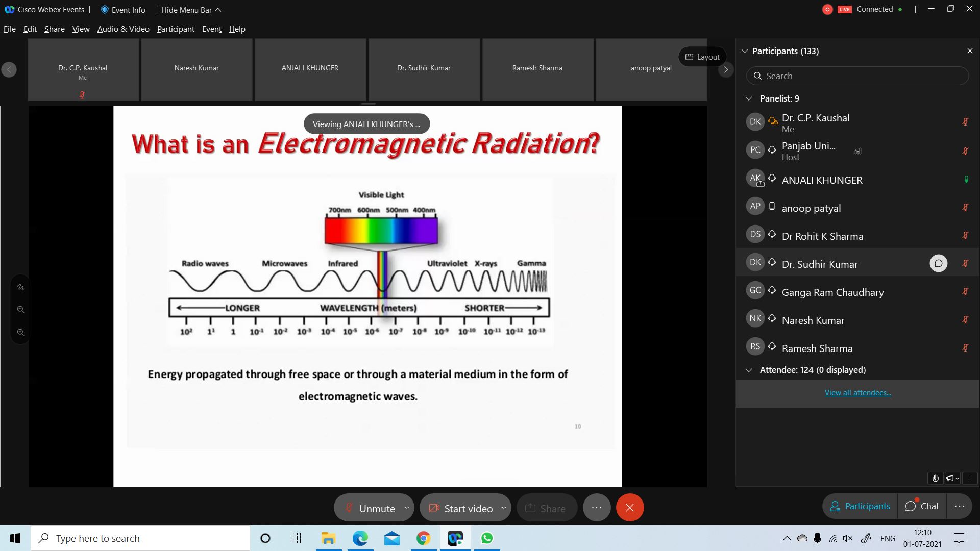
Task: Toggle mute icon for anoop patyal
Action: [x=965, y=207]
